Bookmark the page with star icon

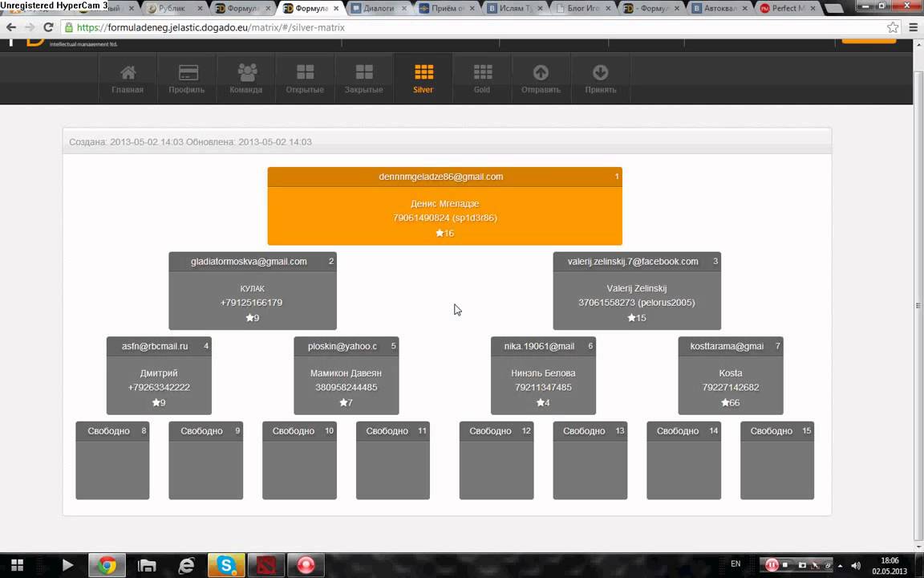pos(893,27)
